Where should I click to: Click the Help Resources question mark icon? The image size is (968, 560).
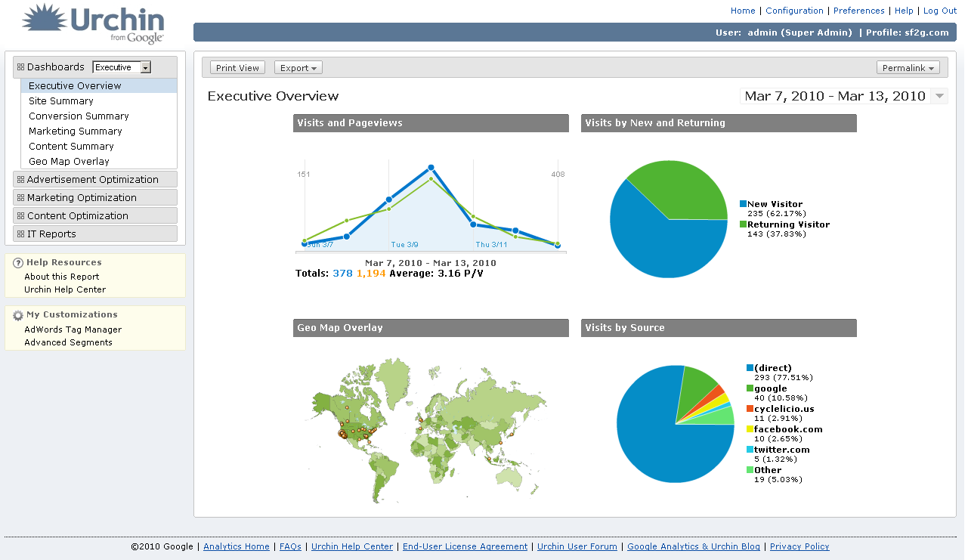[18, 263]
